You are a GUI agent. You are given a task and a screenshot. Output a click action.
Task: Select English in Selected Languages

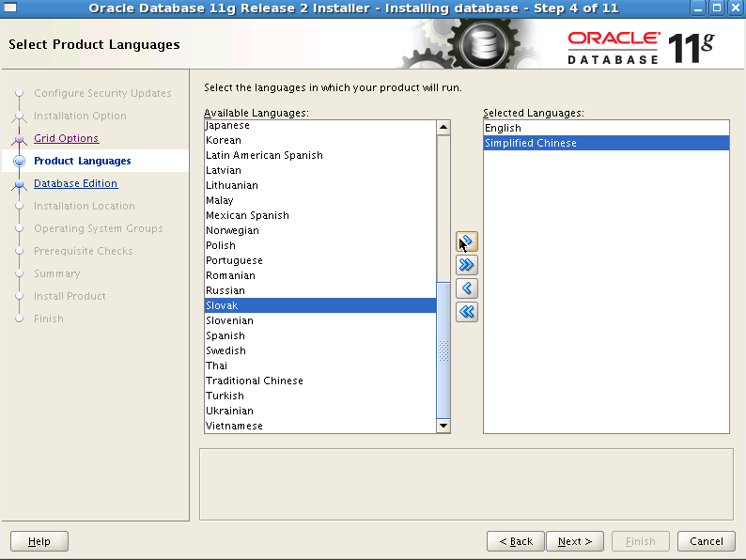[x=606, y=128]
